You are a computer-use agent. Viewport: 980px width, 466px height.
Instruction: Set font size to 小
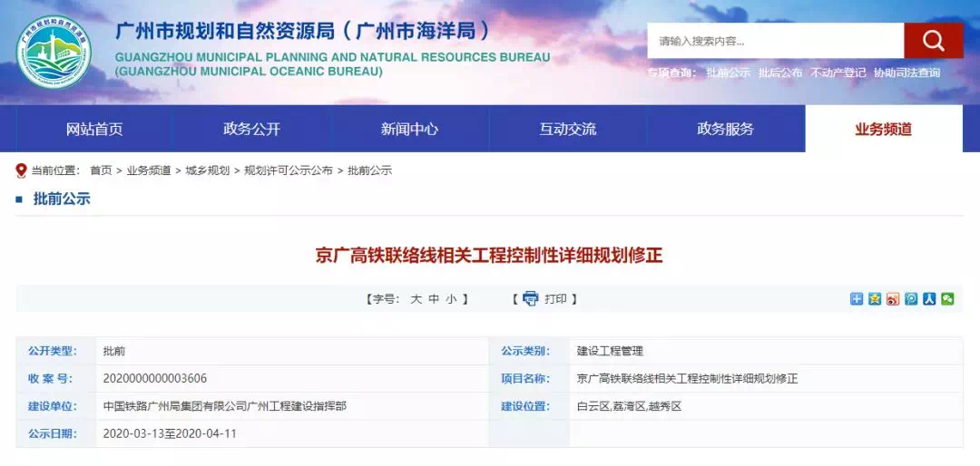(x=451, y=299)
